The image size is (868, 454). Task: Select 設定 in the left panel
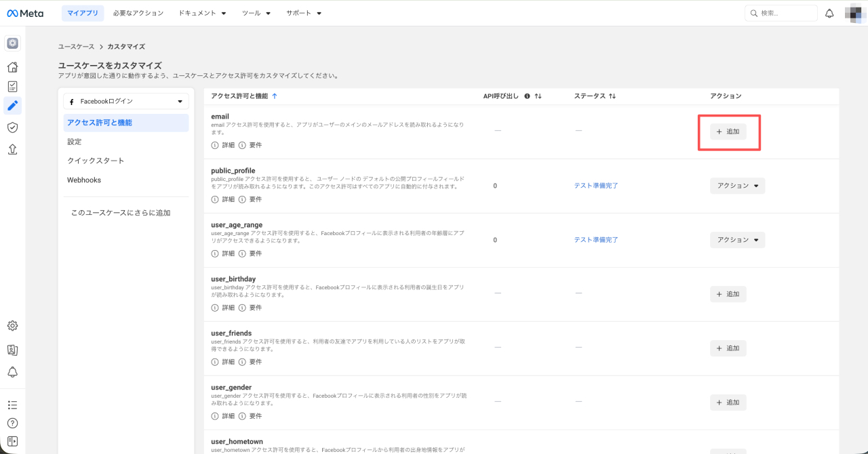point(75,142)
